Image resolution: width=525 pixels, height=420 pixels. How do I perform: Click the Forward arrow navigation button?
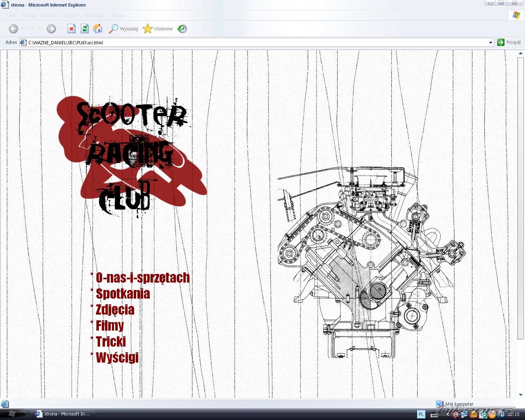[51, 29]
